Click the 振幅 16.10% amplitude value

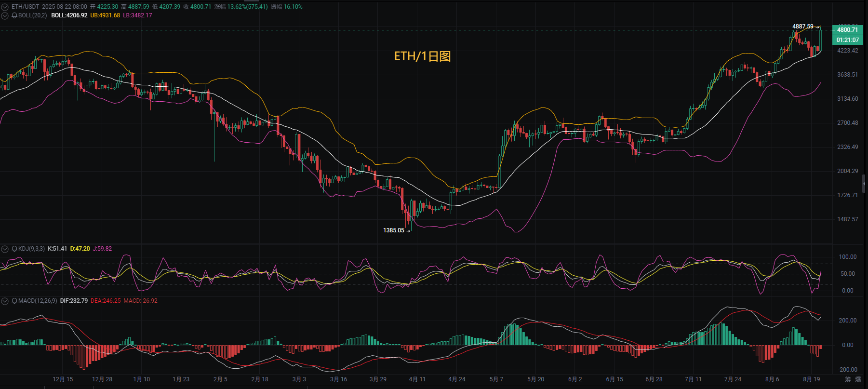point(287,7)
